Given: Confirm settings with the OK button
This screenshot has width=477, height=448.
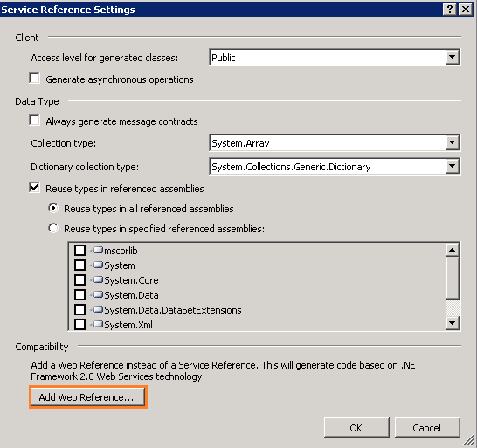Looking at the screenshot, I should (x=356, y=428).
